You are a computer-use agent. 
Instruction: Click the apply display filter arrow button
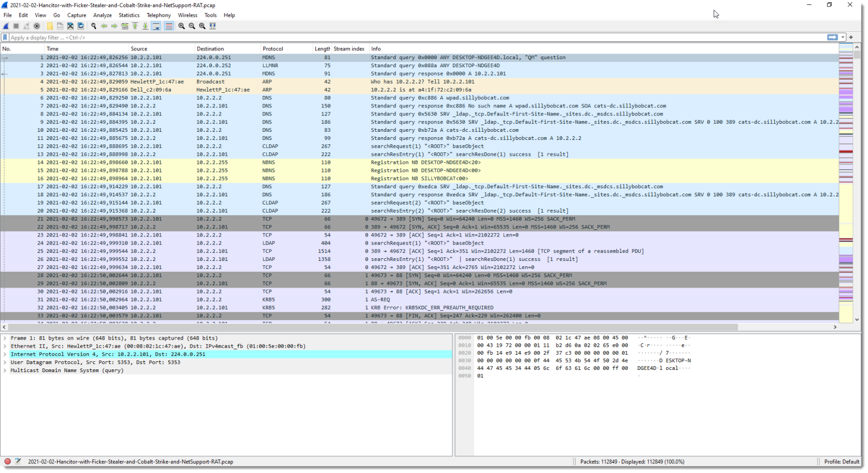(x=832, y=37)
